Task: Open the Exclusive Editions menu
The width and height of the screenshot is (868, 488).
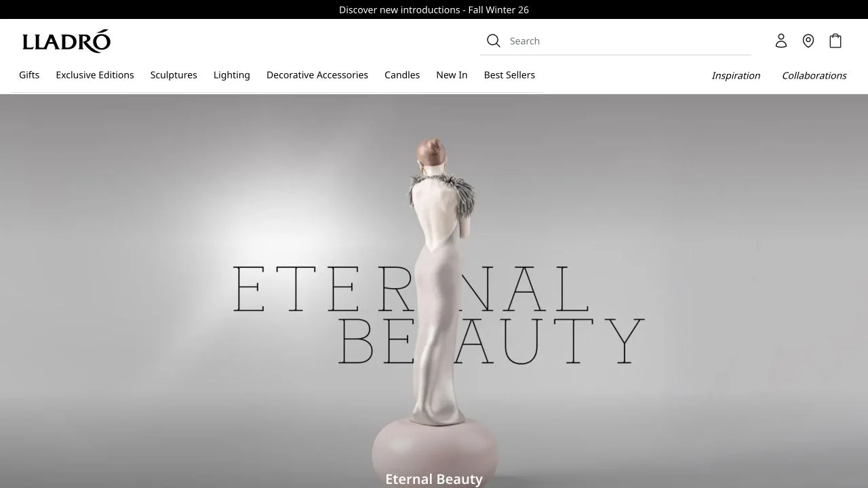Action: click(x=95, y=75)
